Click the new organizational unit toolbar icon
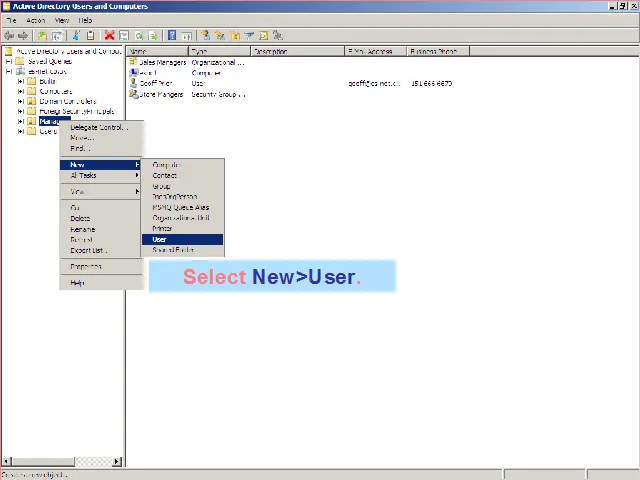Image resolution: width=640 pixels, height=480 pixels. pyautogui.click(x=235, y=36)
